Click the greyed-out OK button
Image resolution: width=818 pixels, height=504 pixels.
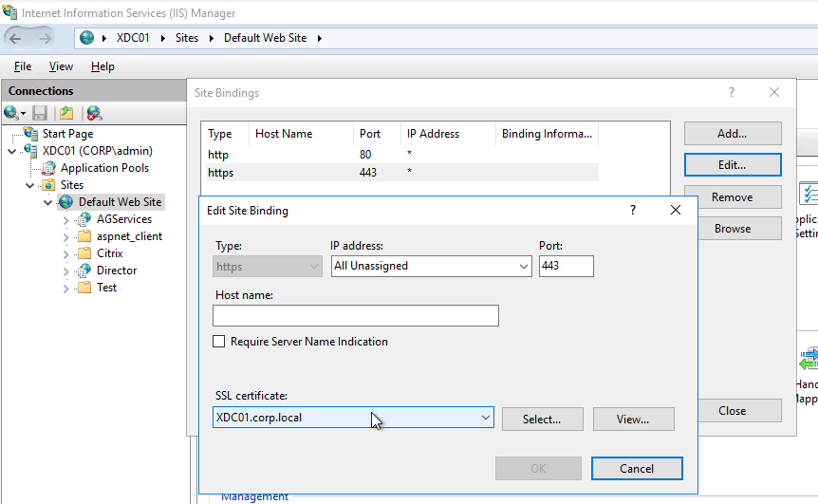538,468
